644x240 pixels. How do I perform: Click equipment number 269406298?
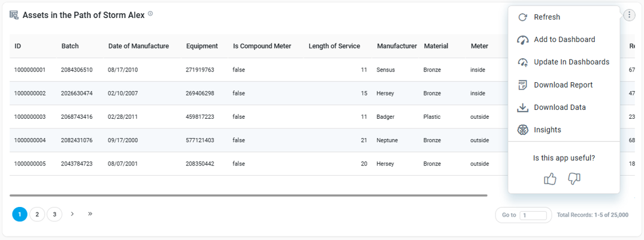[x=200, y=94]
